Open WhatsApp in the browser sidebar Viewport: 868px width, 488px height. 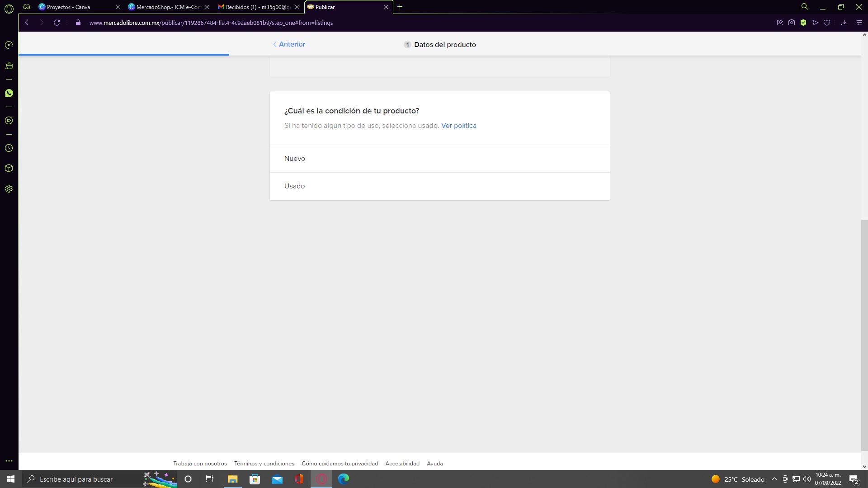pyautogui.click(x=9, y=93)
